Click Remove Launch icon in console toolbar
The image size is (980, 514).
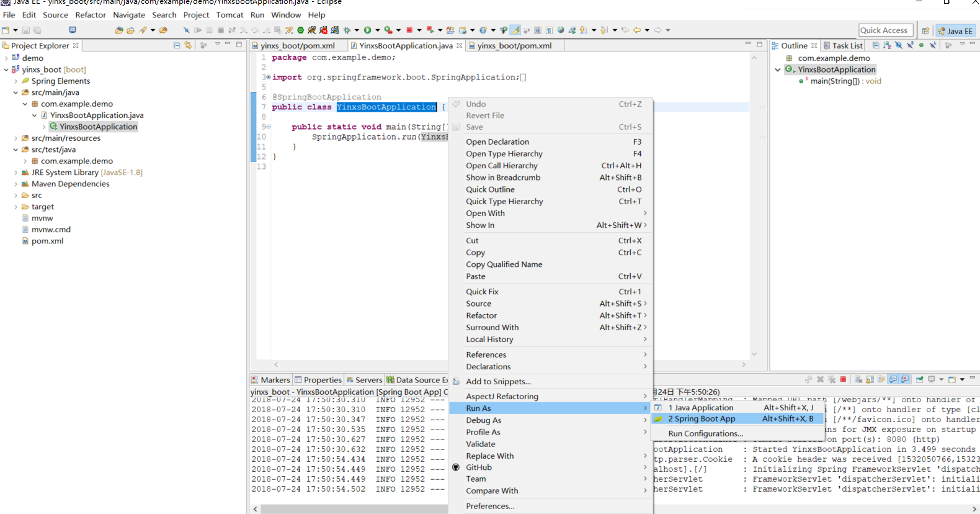point(821,379)
